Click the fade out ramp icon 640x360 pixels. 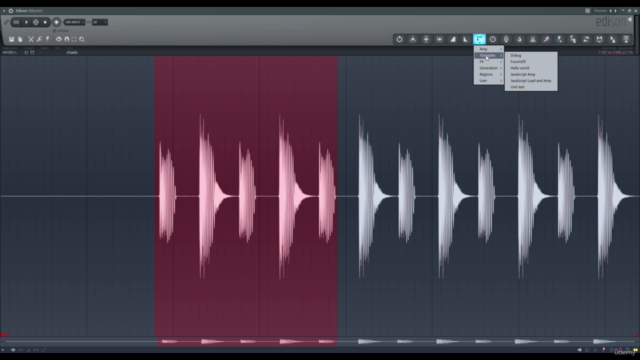tap(465, 39)
